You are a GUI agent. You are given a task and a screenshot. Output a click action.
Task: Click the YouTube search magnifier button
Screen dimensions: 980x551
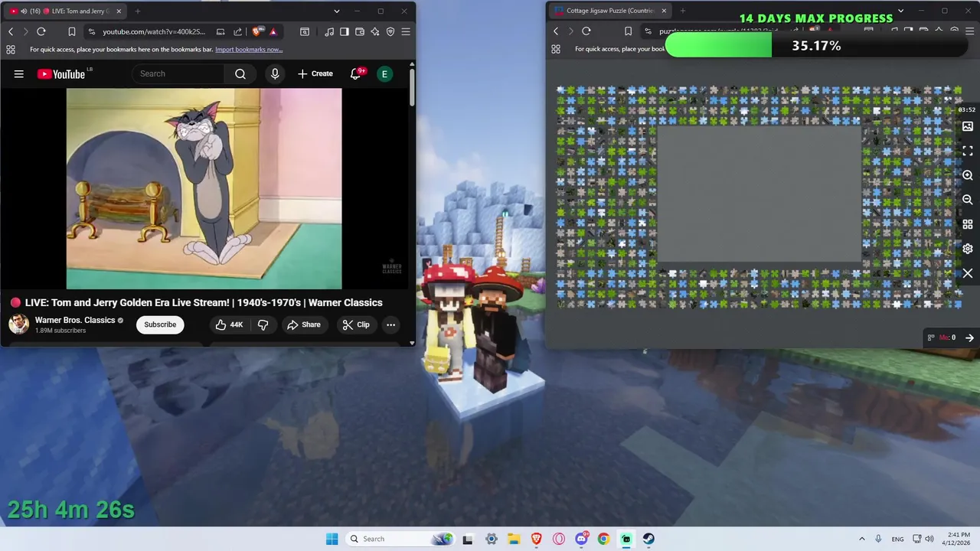click(x=240, y=73)
